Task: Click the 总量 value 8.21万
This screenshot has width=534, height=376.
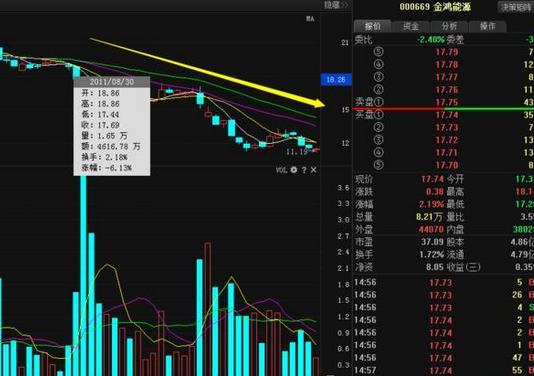Action: (429, 217)
